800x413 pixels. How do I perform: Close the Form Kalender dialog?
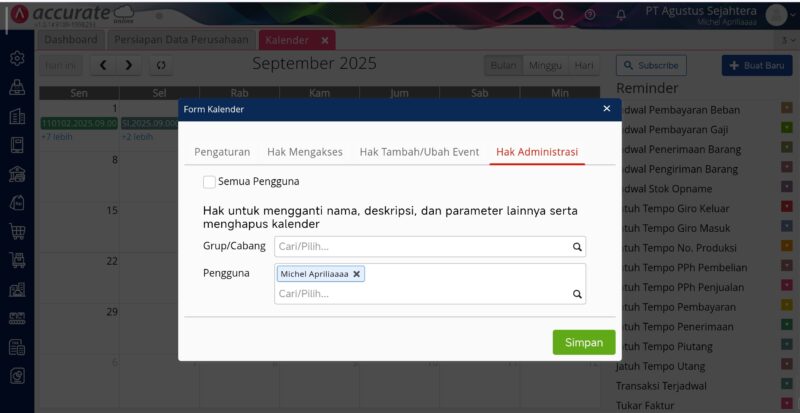(606, 108)
